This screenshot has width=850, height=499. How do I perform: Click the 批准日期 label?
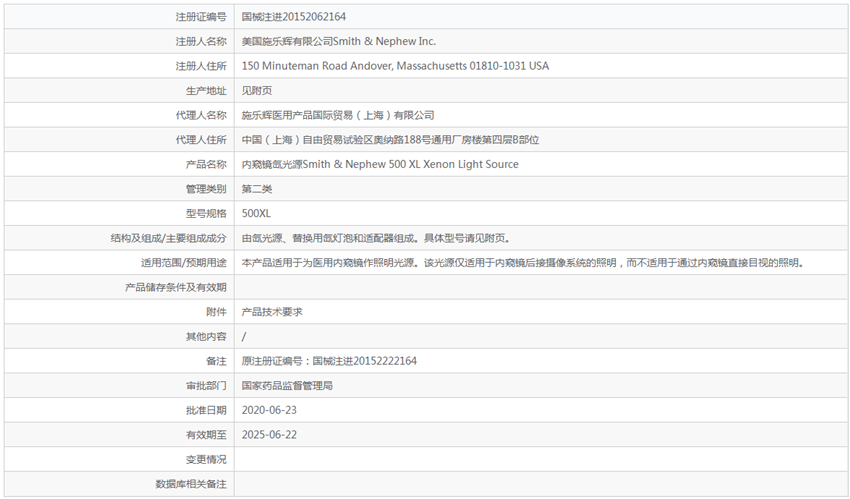click(x=206, y=410)
